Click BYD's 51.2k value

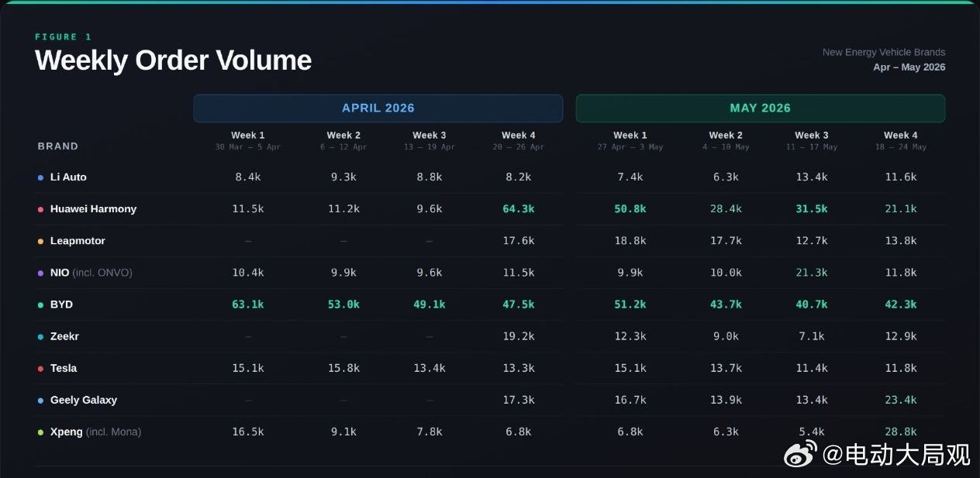point(630,304)
